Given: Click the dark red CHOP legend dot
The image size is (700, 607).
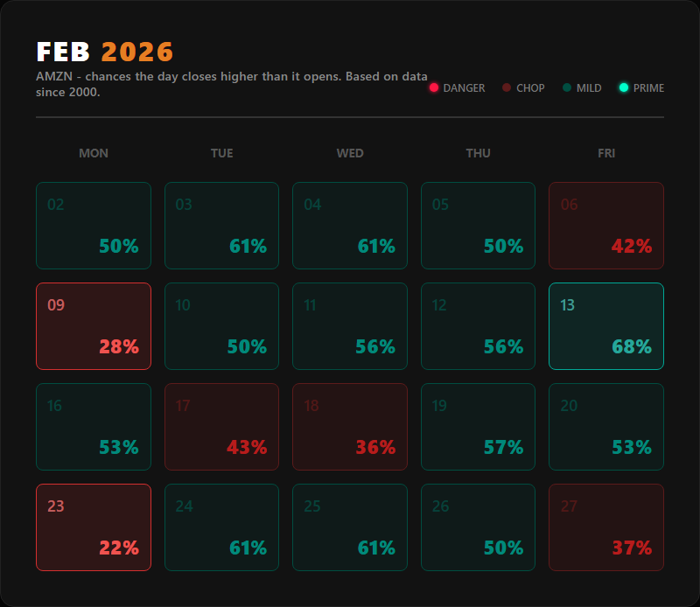Looking at the screenshot, I should [x=506, y=87].
